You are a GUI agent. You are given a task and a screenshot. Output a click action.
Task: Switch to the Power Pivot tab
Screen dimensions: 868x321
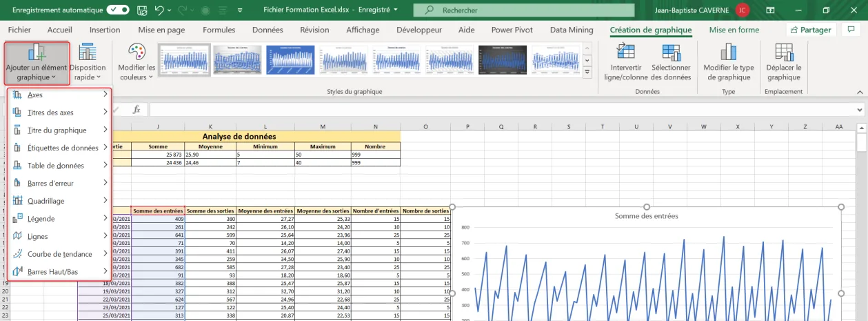(512, 30)
